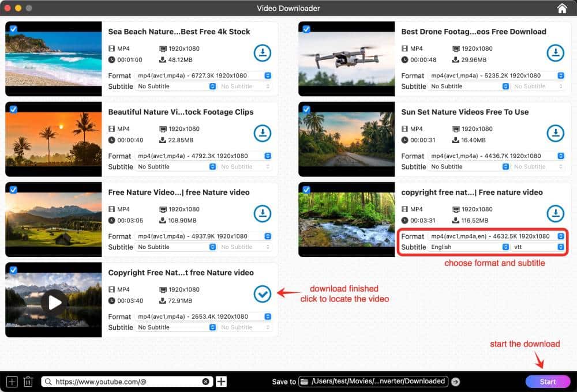Download the Beautiful Nature Stock Footage Clips

click(263, 133)
